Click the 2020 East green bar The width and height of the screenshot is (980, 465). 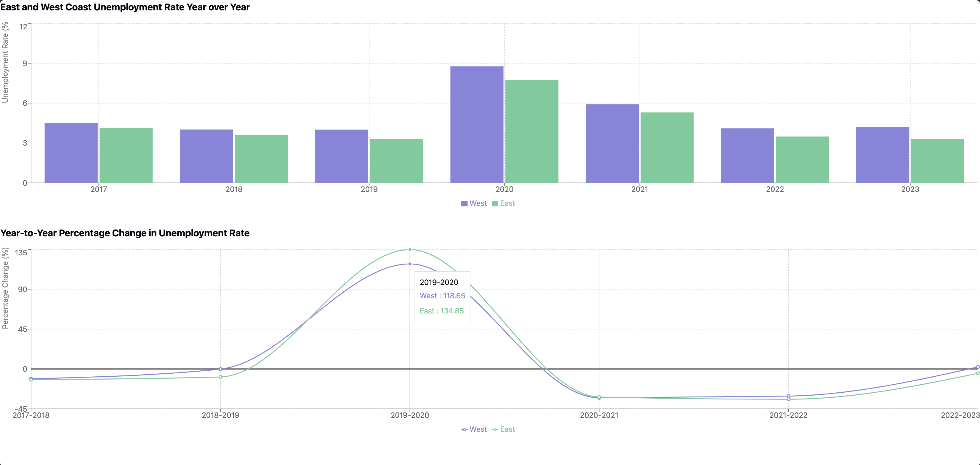point(531,131)
